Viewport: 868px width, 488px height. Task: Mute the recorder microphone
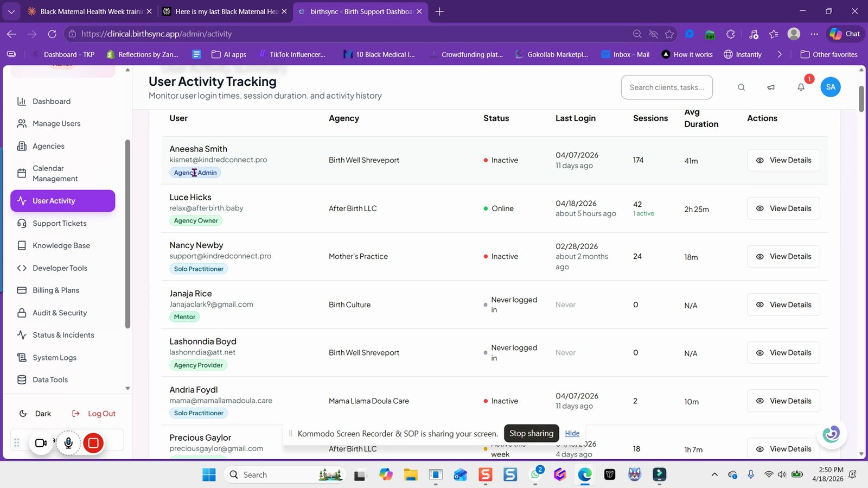point(68,443)
